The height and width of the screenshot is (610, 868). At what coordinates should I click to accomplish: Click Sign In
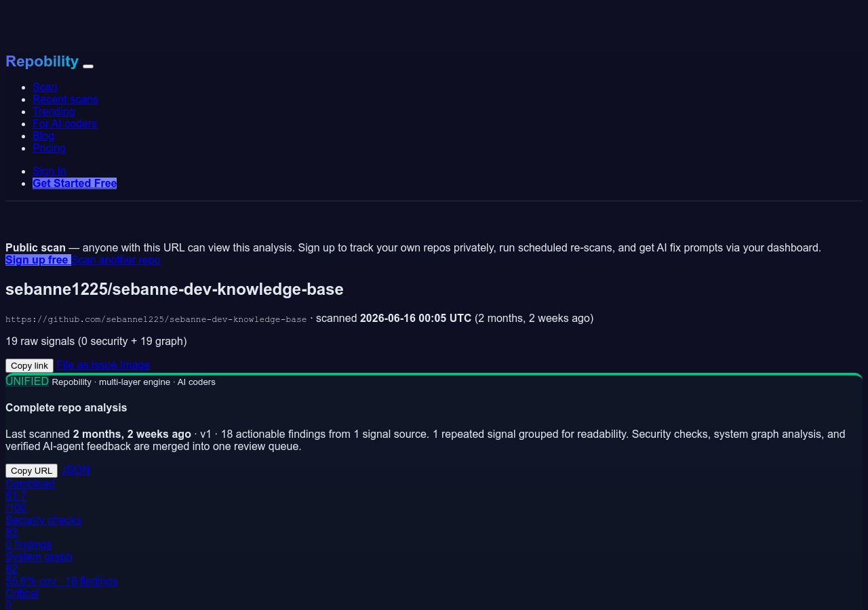pyautogui.click(x=50, y=171)
